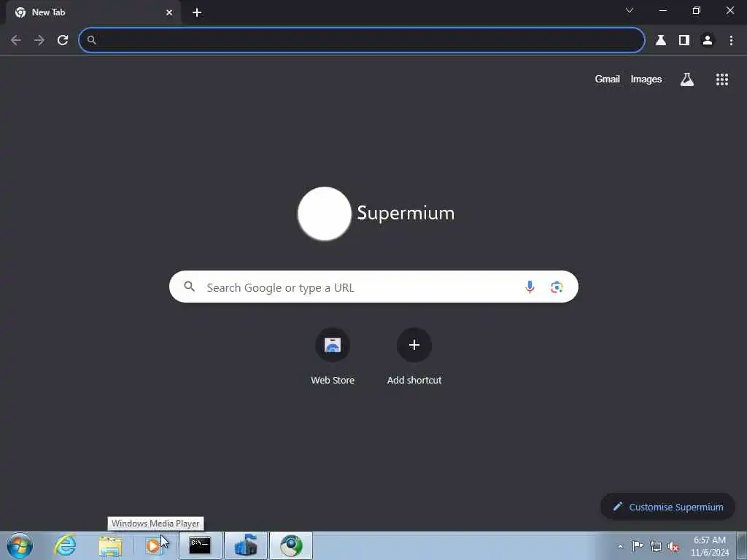Click the Supermium logo circle
The height and width of the screenshot is (560, 747).
pyautogui.click(x=325, y=214)
